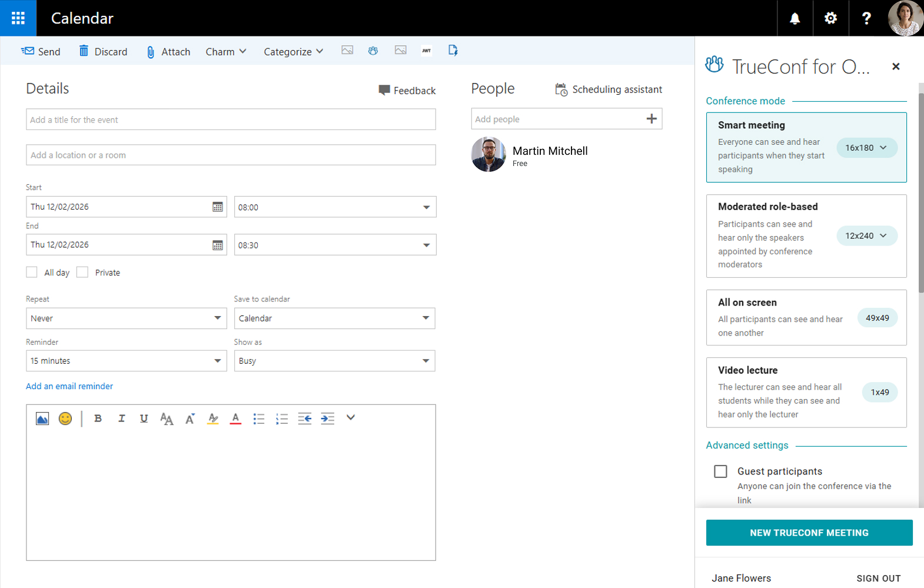This screenshot has width=924, height=588.
Task: Click the Bold formatting icon
Action: (x=98, y=418)
